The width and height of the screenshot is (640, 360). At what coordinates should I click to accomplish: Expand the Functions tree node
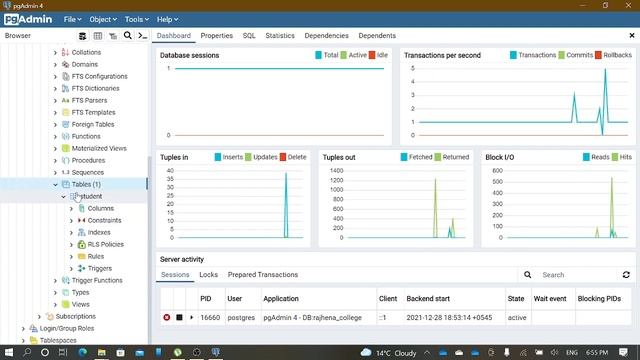click(x=55, y=136)
